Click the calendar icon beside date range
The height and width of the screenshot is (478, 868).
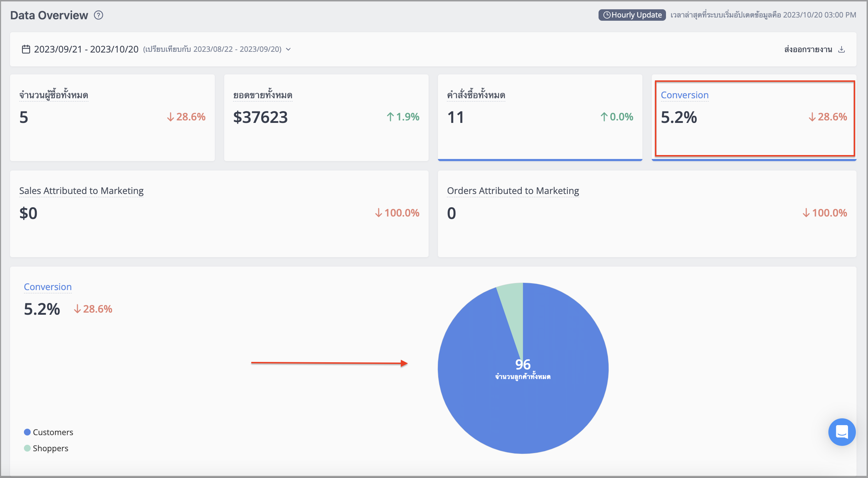tap(26, 49)
